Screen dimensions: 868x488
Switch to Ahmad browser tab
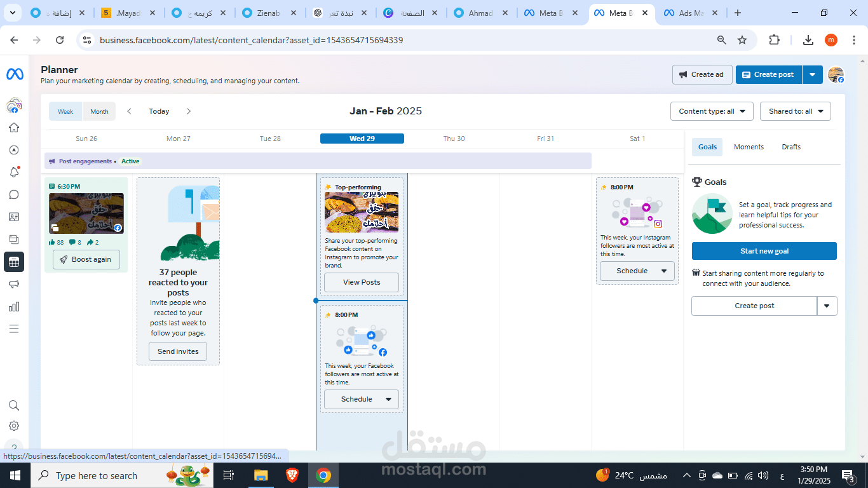pos(481,13)
